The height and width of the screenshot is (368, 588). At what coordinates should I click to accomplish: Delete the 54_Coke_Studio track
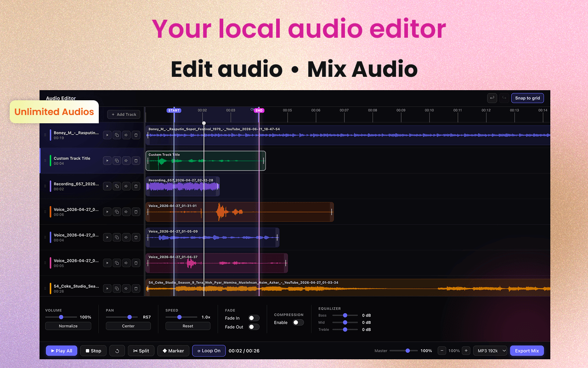tap(136, 288)
